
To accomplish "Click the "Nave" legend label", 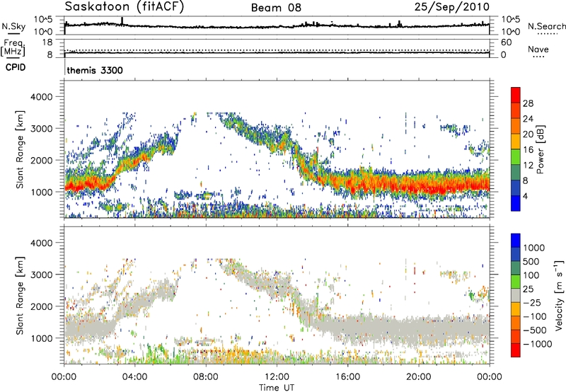I will point(538,50).
